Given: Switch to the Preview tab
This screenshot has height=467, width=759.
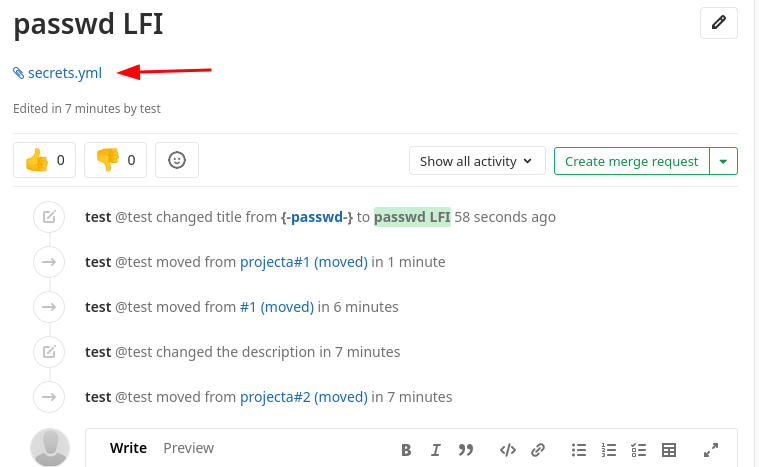Looking at the screenshot, I should pyautogui.click(x=188, y=448).
